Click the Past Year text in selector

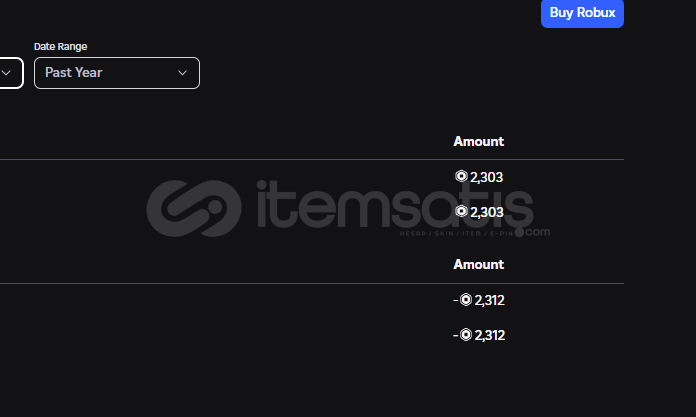(x=74, y=72)
